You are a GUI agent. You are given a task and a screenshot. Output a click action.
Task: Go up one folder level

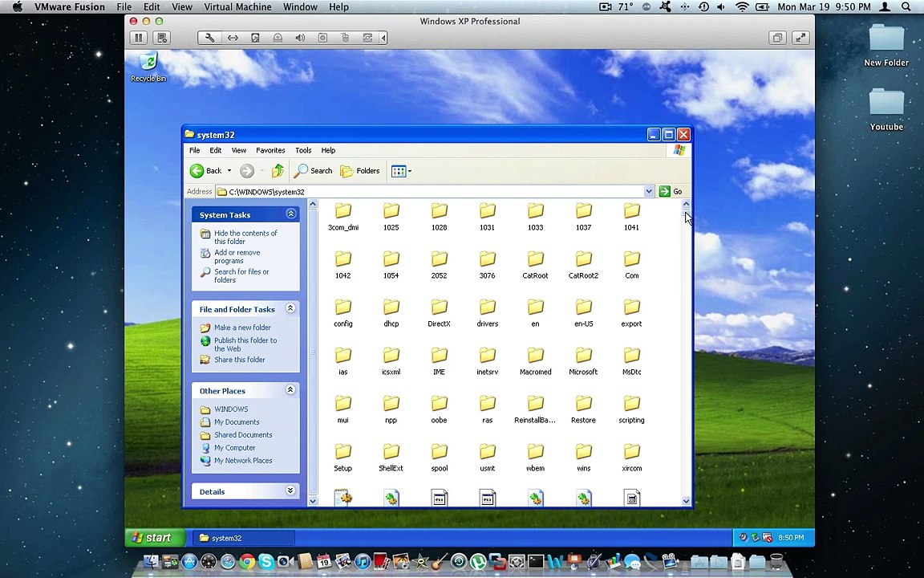(x=278, y=171)
